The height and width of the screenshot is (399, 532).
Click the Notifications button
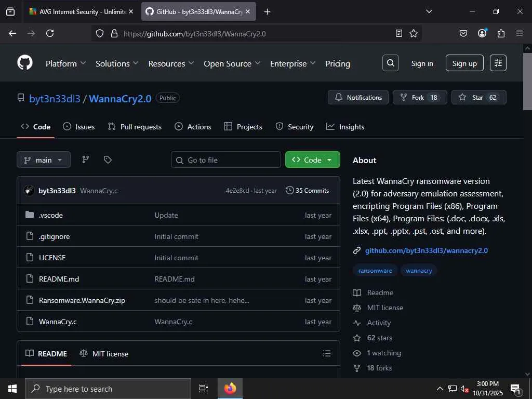(358, 97)
